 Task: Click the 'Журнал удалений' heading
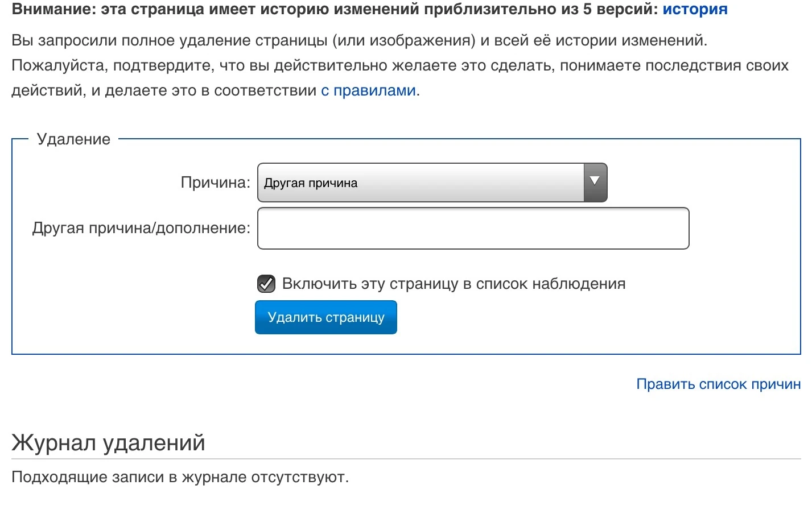(x=108, y=442)
